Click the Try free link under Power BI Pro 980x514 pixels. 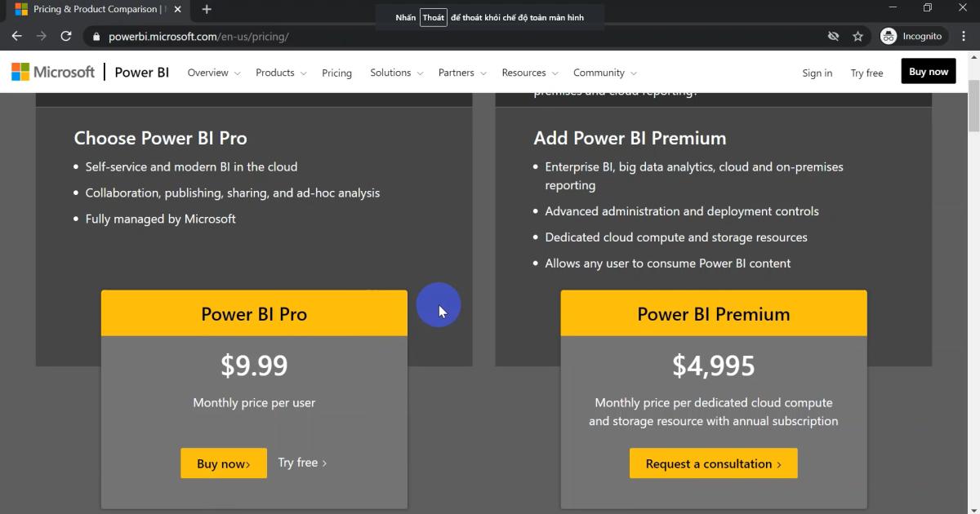(301, 463)
